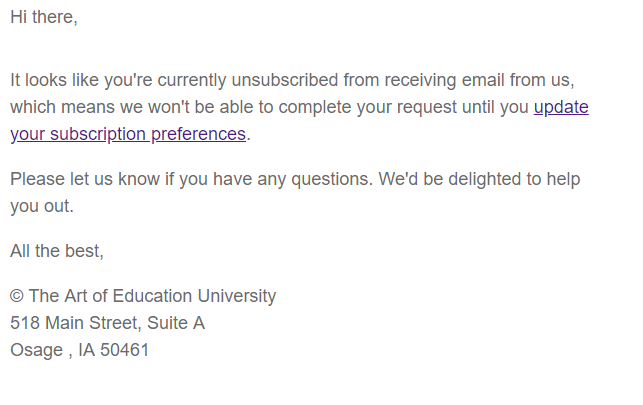Viewport: 643px width, 405px height.
Task: Click 'The Art of Education University' text
Action: pyautogui.click(x=153, y=296)
